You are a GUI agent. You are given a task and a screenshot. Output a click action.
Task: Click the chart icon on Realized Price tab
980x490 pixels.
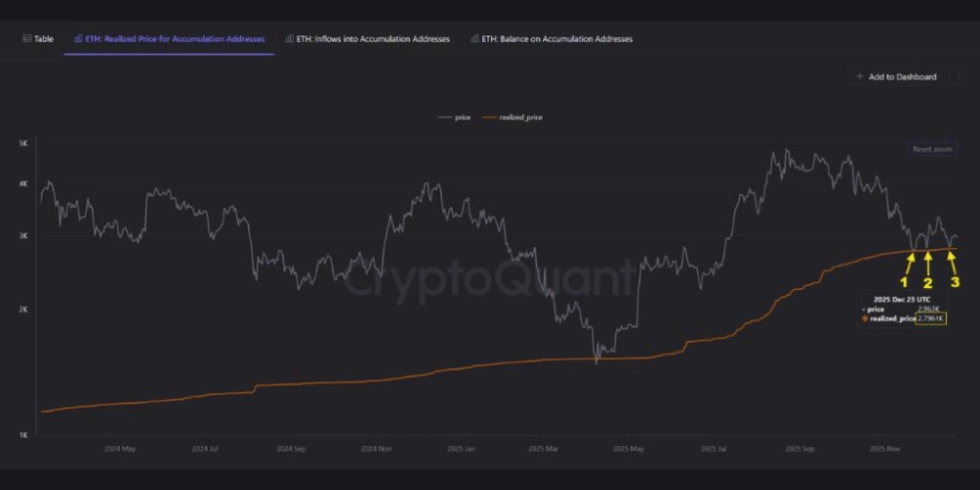[77, 39]
